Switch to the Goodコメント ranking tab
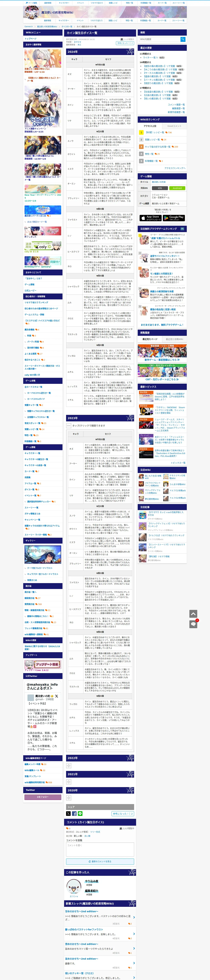Viewport: 210px width, 980px height. coord(174,126)
